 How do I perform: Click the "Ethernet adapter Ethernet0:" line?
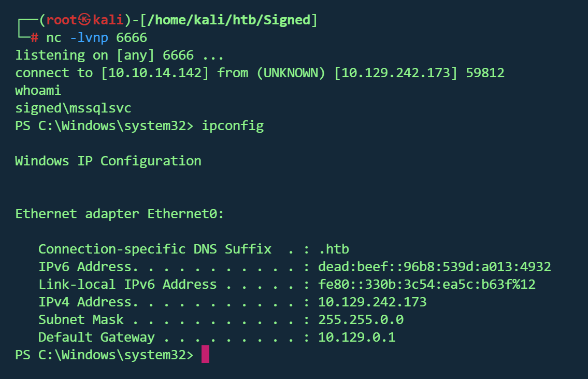[x=120, y=214]
